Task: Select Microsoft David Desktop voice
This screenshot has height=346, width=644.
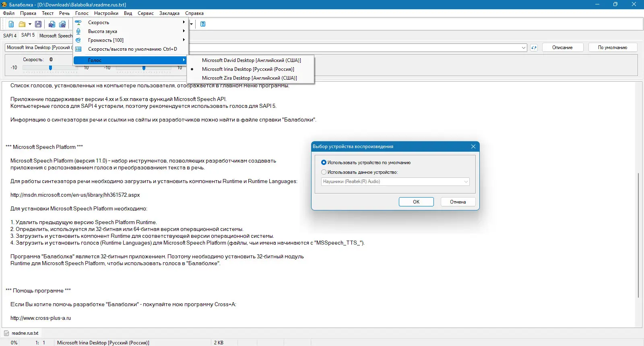Action: coord(251,60)
